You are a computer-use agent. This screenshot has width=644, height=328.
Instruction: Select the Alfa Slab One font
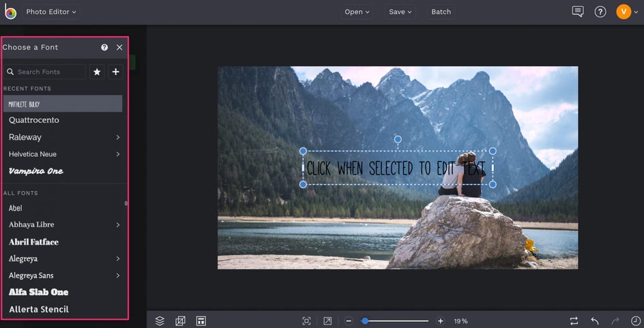coord(38,292)
